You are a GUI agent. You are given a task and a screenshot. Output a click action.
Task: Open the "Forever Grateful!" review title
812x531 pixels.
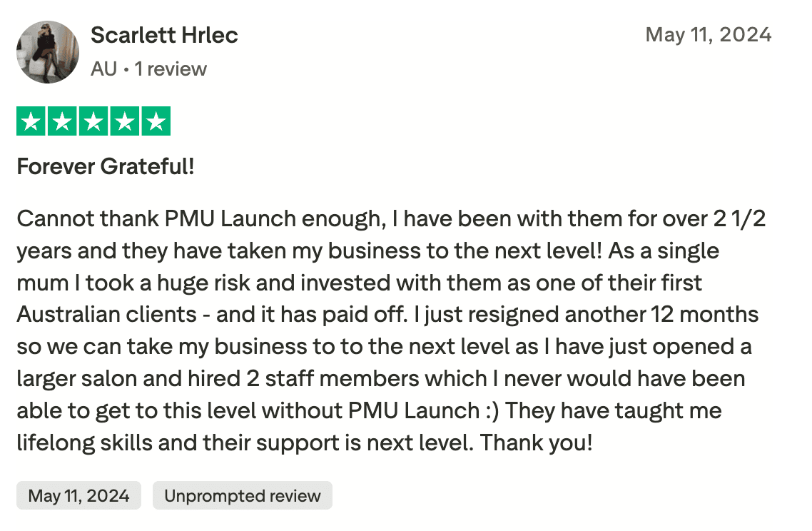coord(106,167)
